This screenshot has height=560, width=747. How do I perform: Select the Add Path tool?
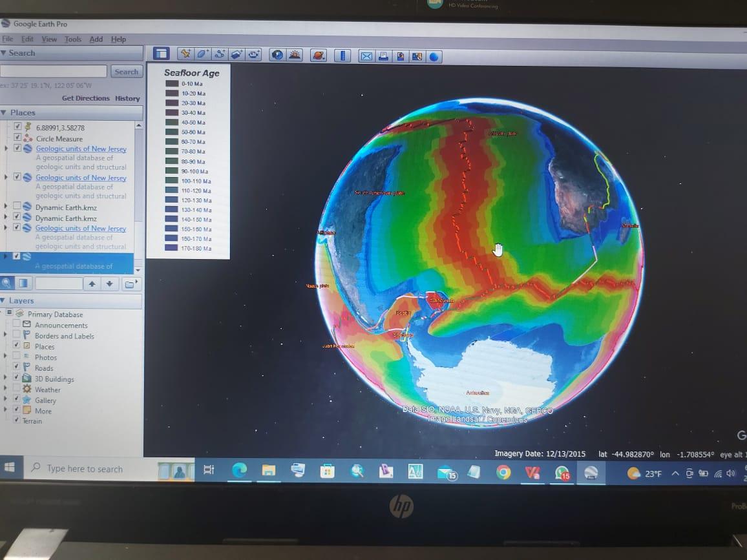click(x=220, y=54)
